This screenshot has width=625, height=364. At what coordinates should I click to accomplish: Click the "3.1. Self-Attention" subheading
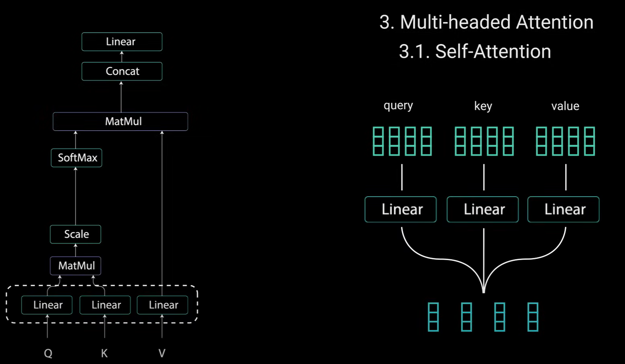[475, 52]
